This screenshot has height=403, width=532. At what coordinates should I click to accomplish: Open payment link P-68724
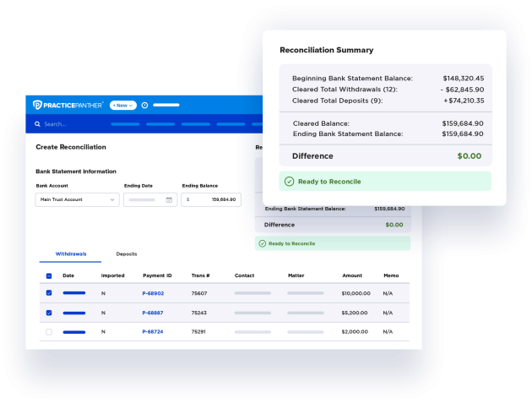(153, 332)
